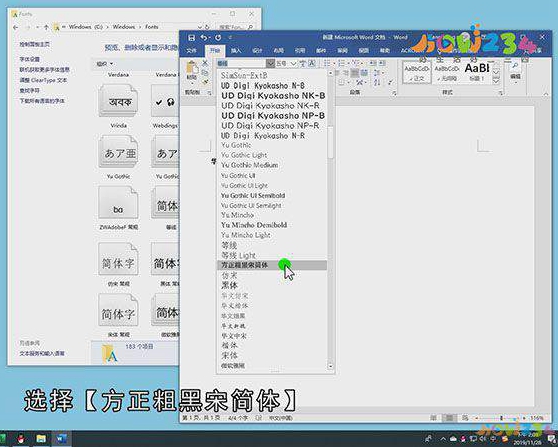Click the font list scrollbar up arrow

tap(331, 73)
